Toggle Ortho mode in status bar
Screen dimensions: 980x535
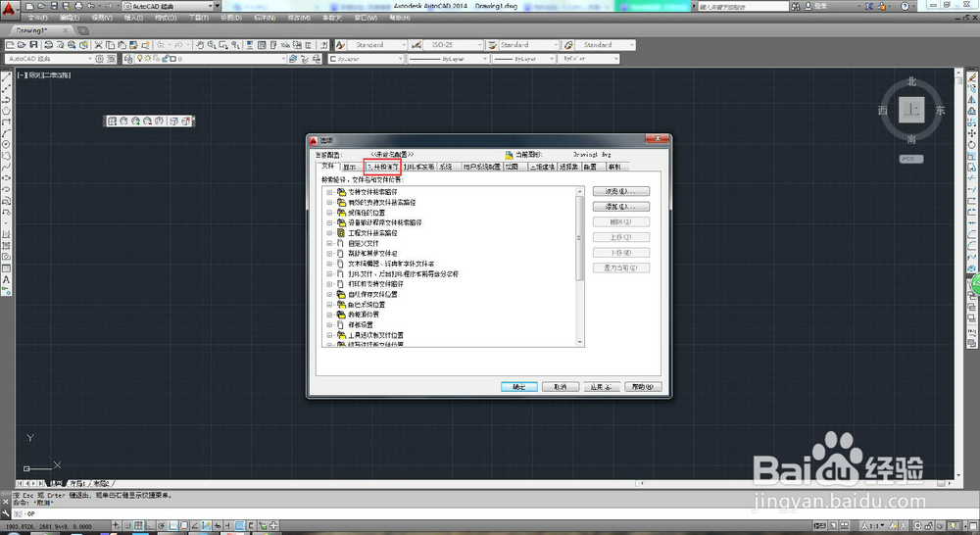coord(150,525)
